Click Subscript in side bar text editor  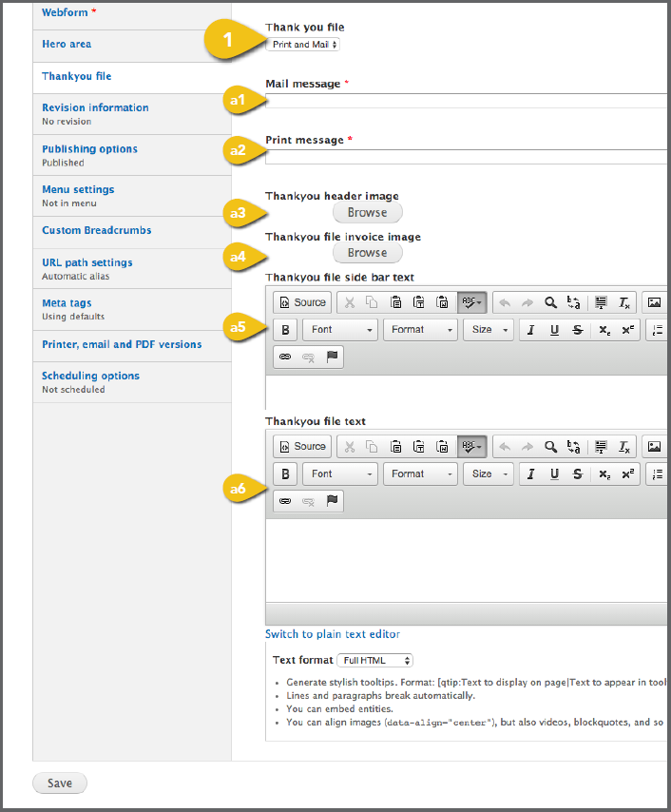click(604, 330)
